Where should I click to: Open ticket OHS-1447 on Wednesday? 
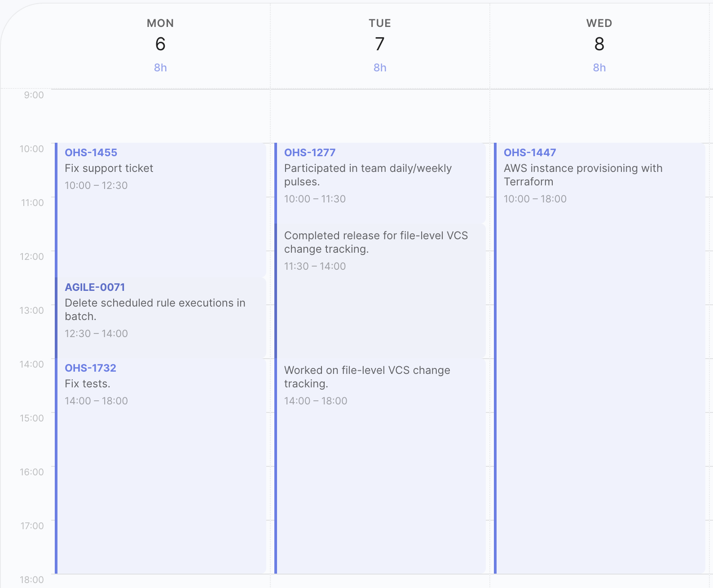point(529,152)
